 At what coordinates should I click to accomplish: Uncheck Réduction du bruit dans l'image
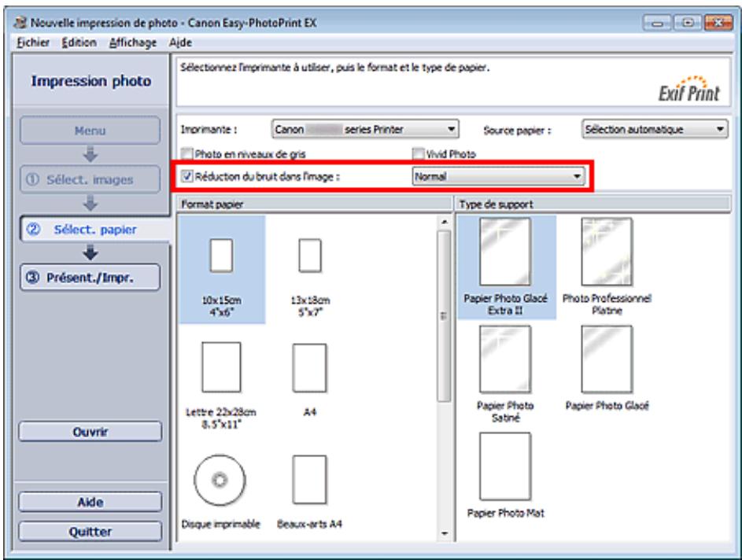coord(187,176)
